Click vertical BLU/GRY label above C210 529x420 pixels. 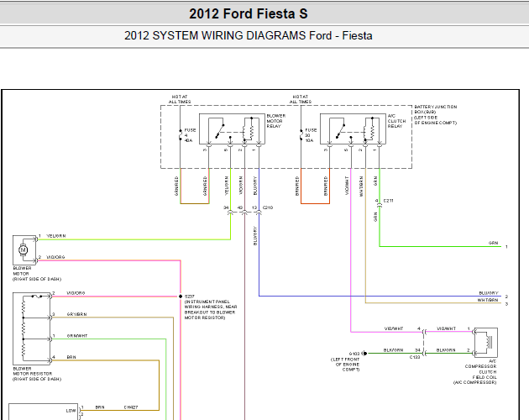[x=255, y=186]
